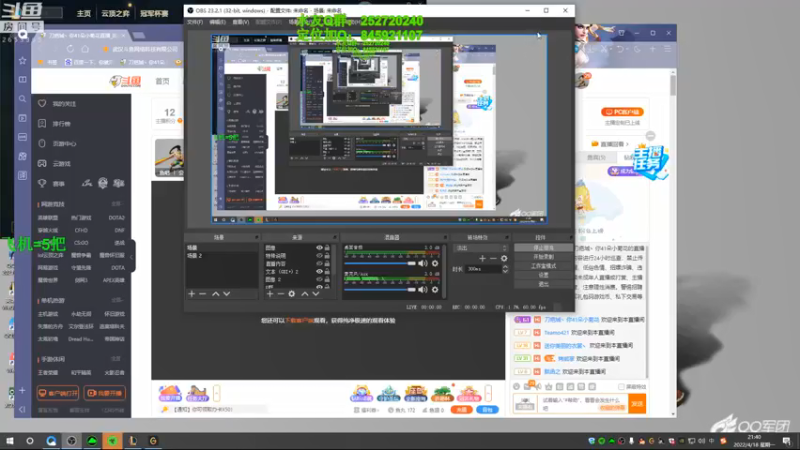Toggle visibility of 图像 2 source
The image size is (800, 450).
[319, 280]
